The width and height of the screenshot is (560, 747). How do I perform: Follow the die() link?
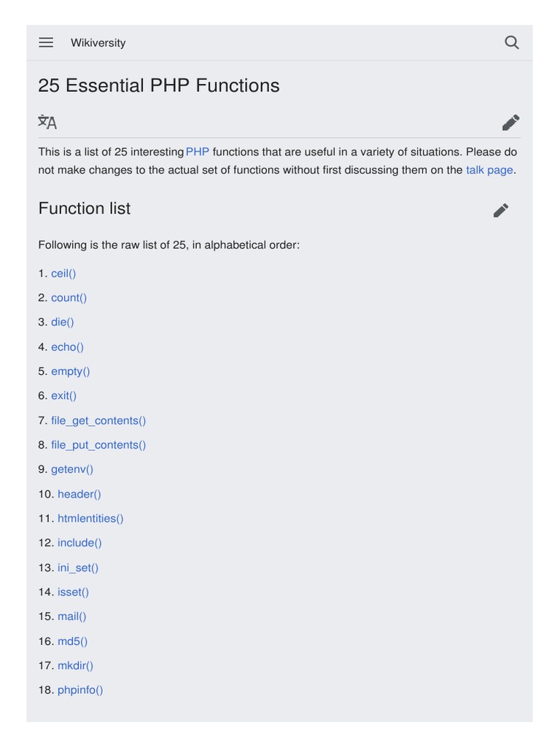63,322
